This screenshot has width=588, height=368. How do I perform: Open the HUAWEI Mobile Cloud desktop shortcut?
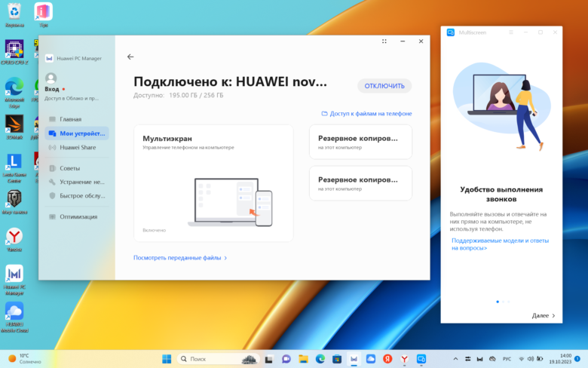point(14,317)
